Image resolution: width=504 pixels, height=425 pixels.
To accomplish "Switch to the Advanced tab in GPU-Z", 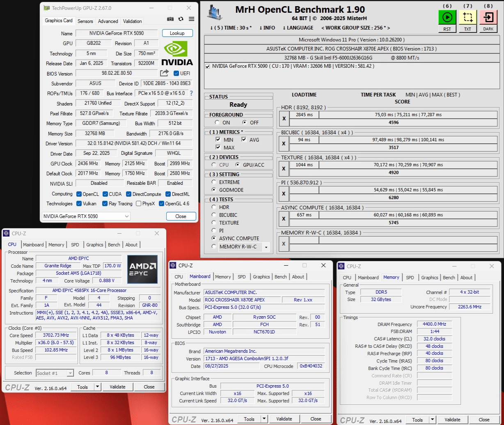I will [108, 21].
